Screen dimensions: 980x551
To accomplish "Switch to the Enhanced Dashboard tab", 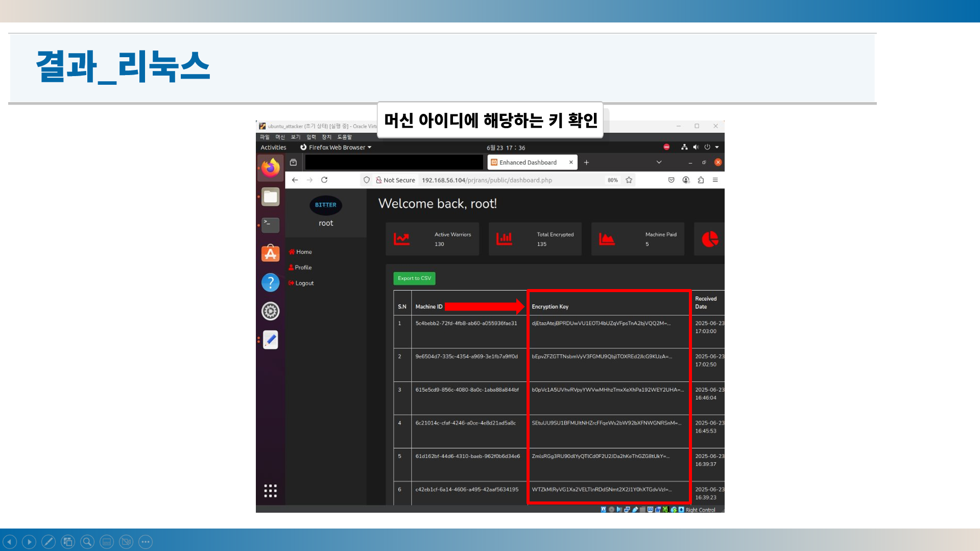I will point(528,162).
